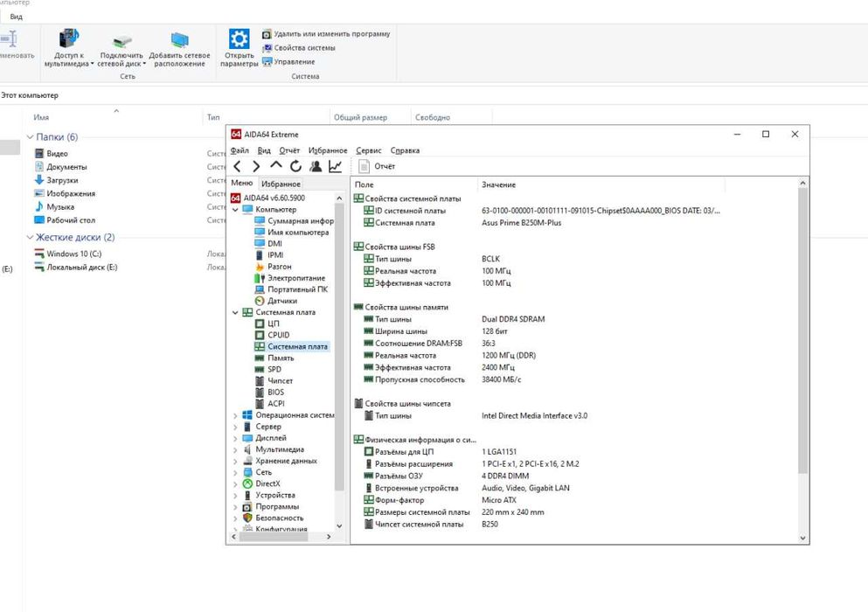Open Открыть параметры gear in Explorer ribbon
The width and height of the screenshot is (868, 612).
click(x=240, y=48)
